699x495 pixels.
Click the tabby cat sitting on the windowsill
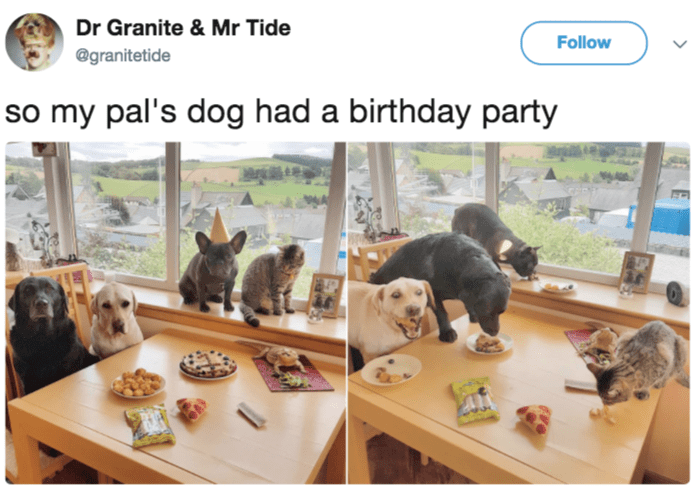click(272, 283)
